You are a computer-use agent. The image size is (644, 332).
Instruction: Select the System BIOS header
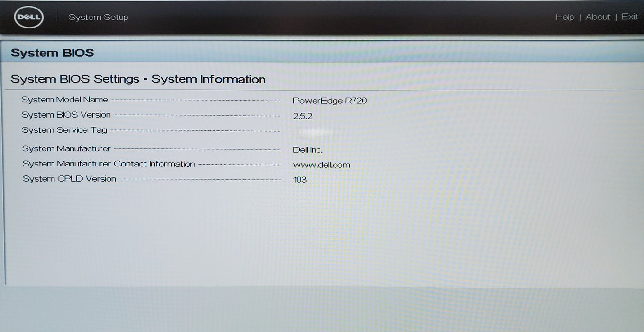coord(52,53)
